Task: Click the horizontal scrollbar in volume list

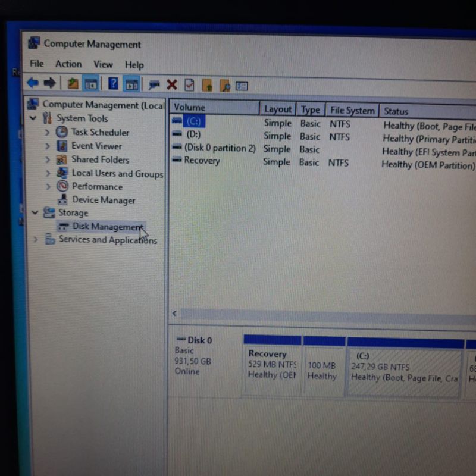Action: (x=327, y=314)
